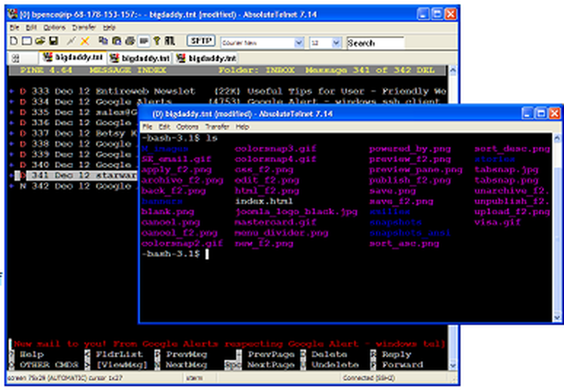Image resolution: width=564 pixels, height=392 pixels.
Task: Open the Courier New font dropdown
Action: point(299,43)
